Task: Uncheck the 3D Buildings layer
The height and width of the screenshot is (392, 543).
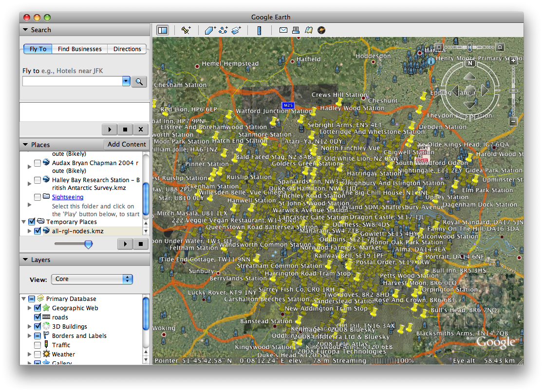Action: [x=37, y=326]
